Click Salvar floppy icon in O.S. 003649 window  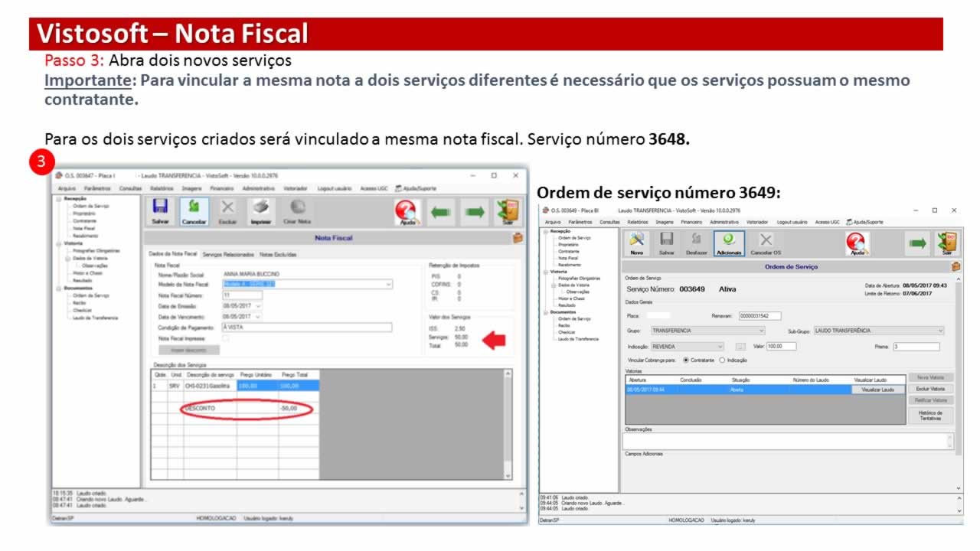pos(667,243)
